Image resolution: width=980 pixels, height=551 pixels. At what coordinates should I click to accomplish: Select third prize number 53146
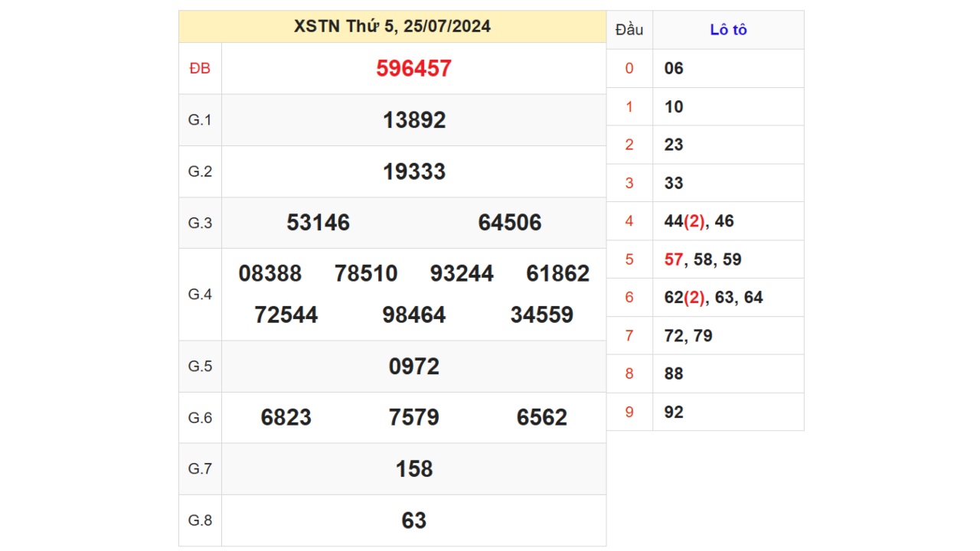[x=318, y=223]
